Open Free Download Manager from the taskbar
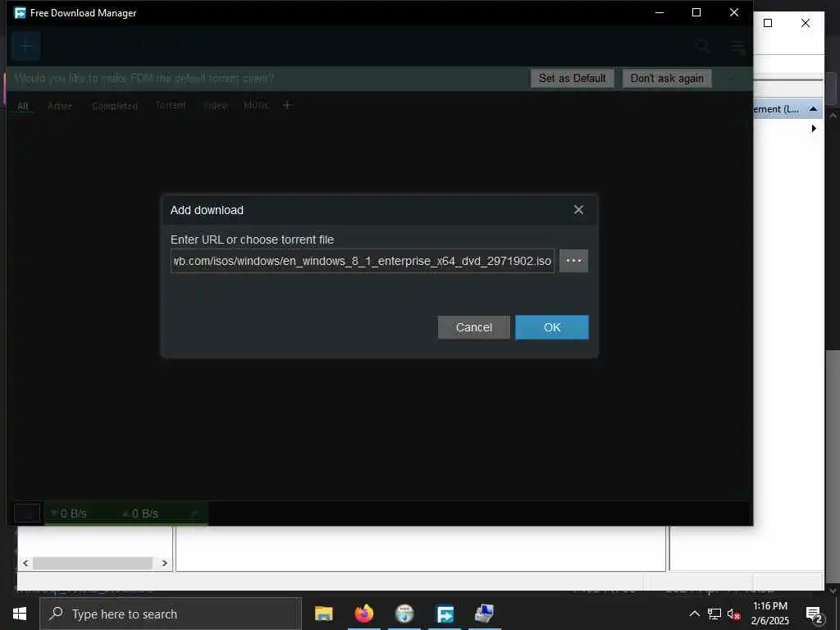The height and width of the screenshot is (630, 840). click(445, 614)
